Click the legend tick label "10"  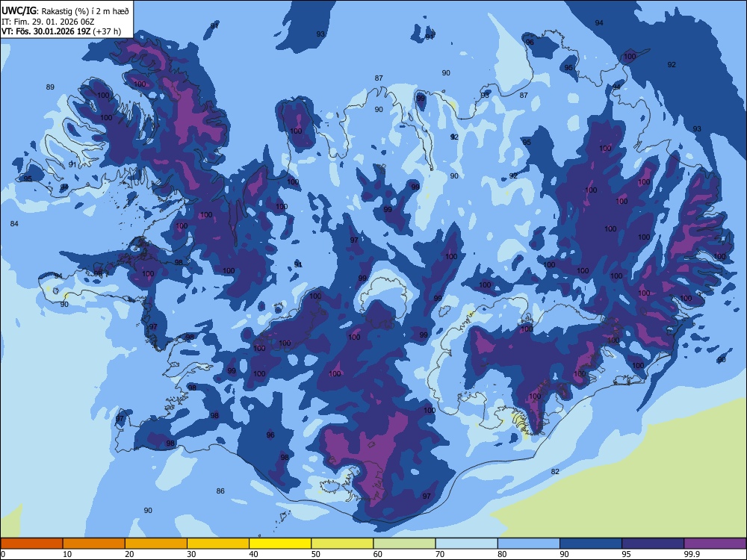click(x=67, y=554)
